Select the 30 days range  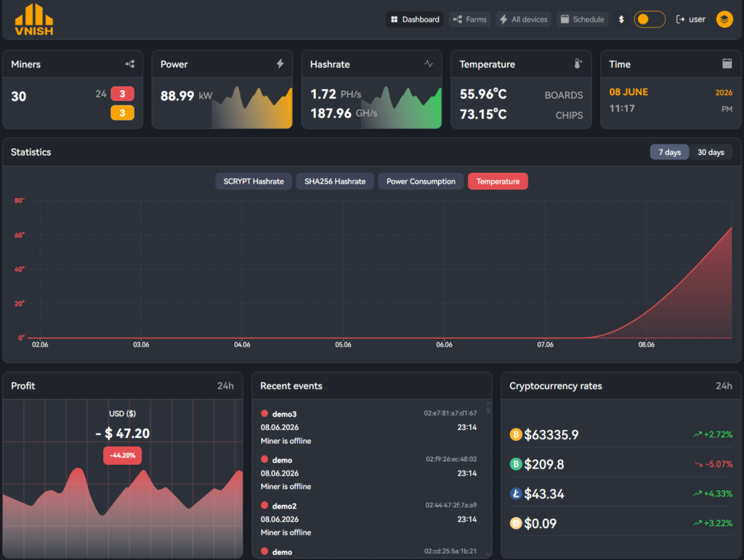[711, 153]
